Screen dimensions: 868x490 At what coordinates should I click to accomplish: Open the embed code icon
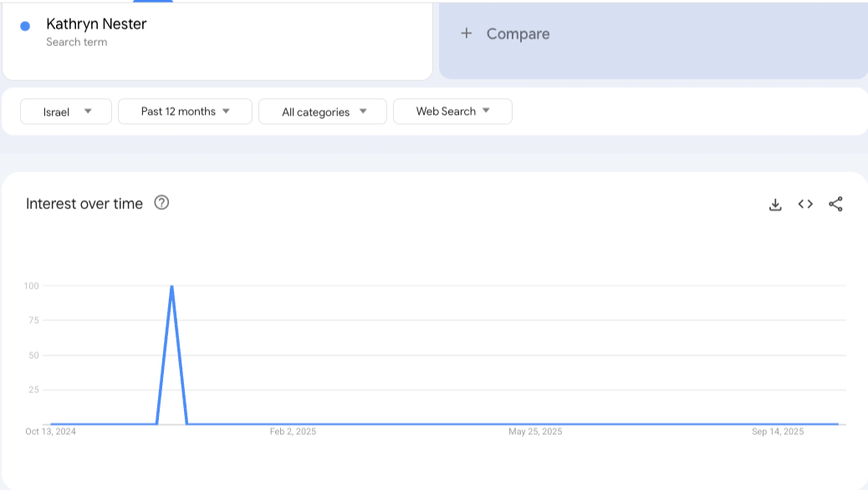pos(805,204)
